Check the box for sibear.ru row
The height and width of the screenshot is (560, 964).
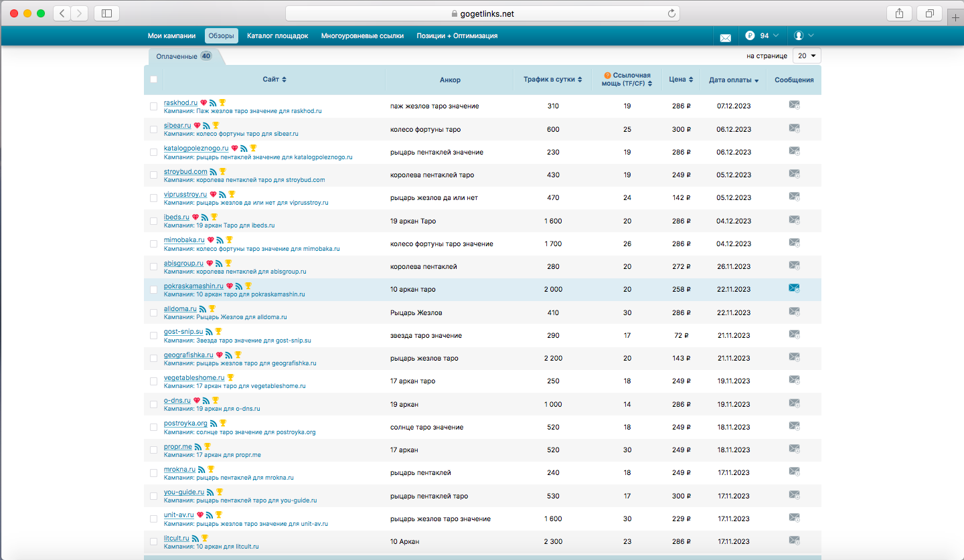pyautogui.click(x=153, y=129)
